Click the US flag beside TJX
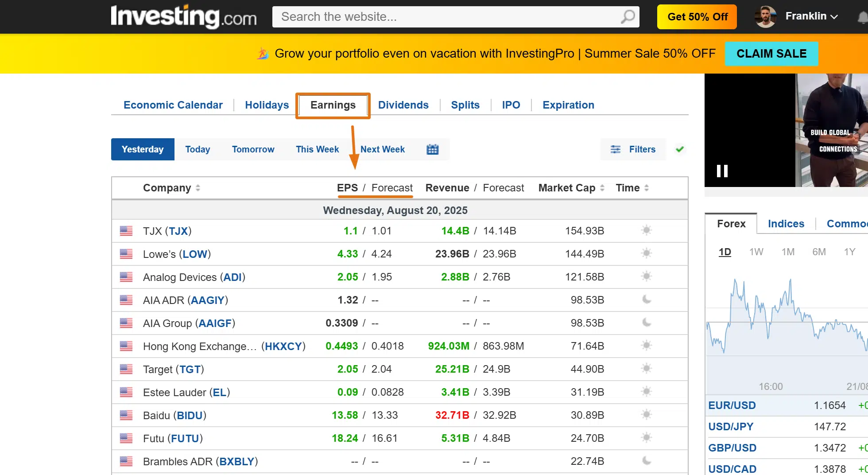Image resolution: width=868 pixels, height=475 pixels. pos(126,231)
